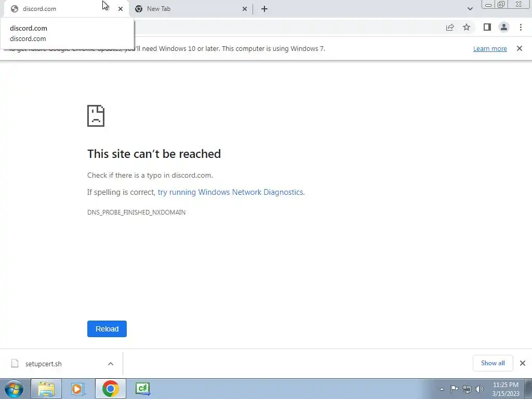Open clock showing 11:25 PM

[x=506, y=389]
